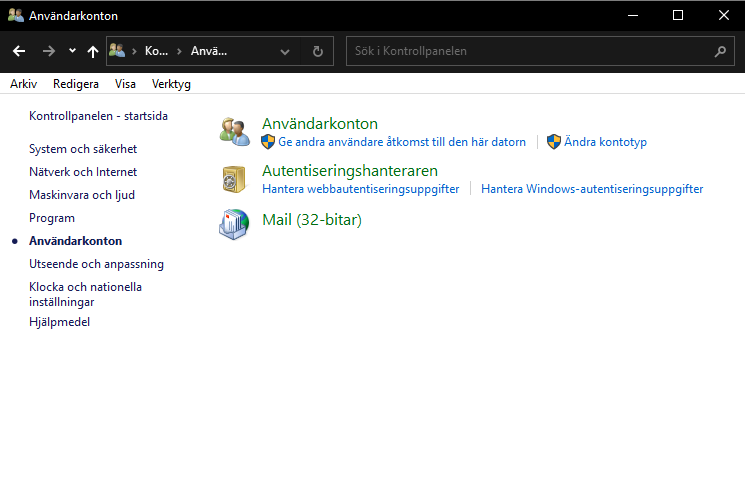Click the search magnifier icon
This screenshot has height=486, width=745.
coord(720,51)
